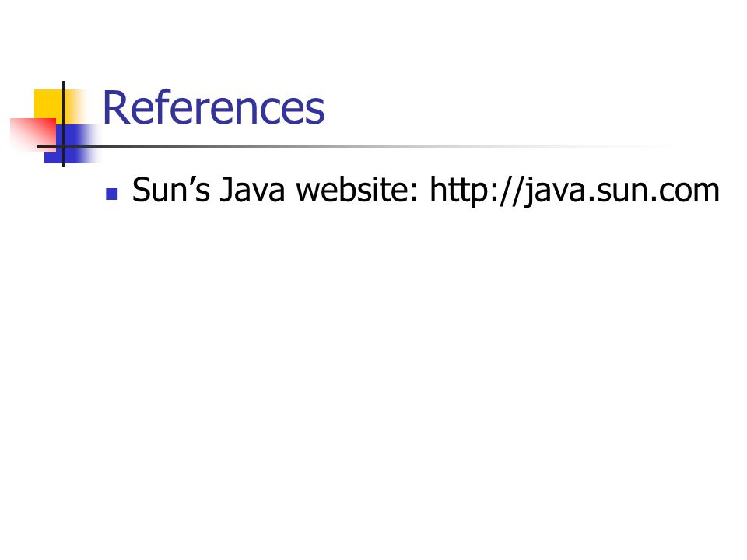Open the http://java.sun.com link

pyautogui.click(x=574, y=191)
